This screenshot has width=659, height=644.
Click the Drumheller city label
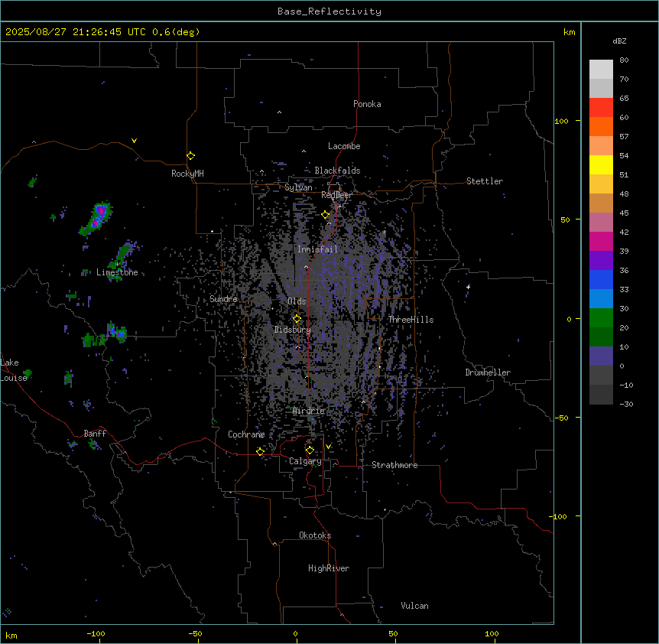coord(488,372)
